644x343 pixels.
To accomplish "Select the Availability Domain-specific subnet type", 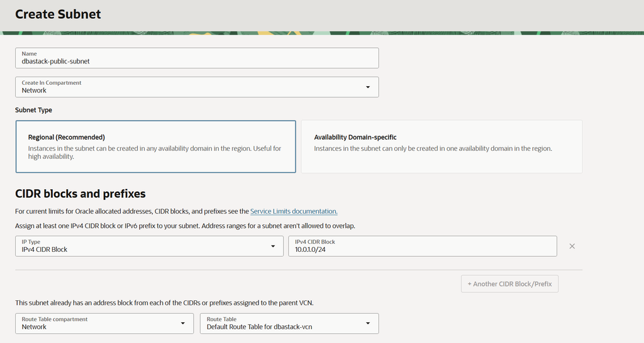I will click(441, 146).
